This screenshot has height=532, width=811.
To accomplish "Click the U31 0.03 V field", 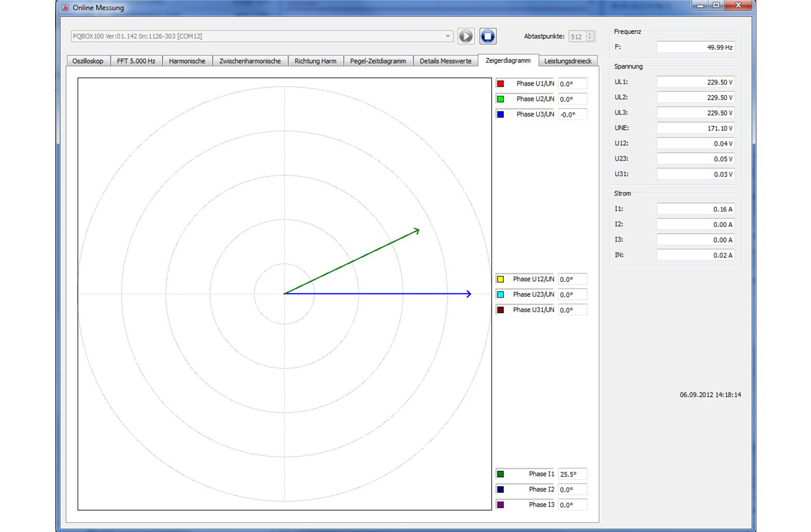I will 696,174.
